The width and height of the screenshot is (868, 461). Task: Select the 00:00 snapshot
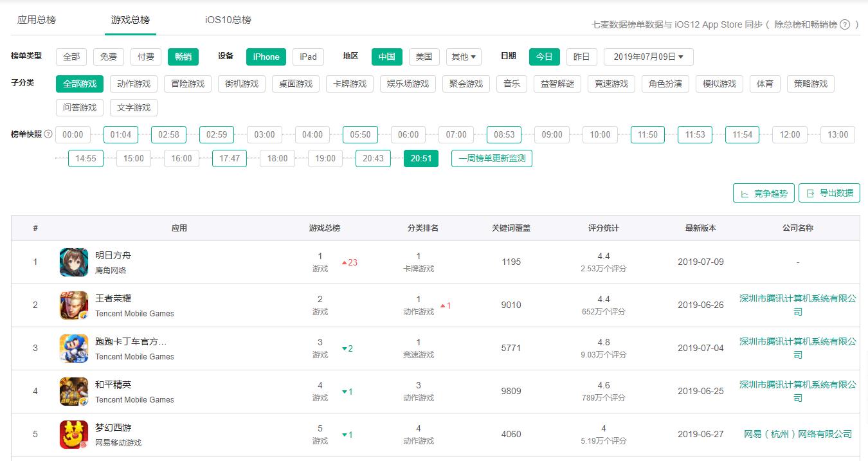click(x=73, y=134)
